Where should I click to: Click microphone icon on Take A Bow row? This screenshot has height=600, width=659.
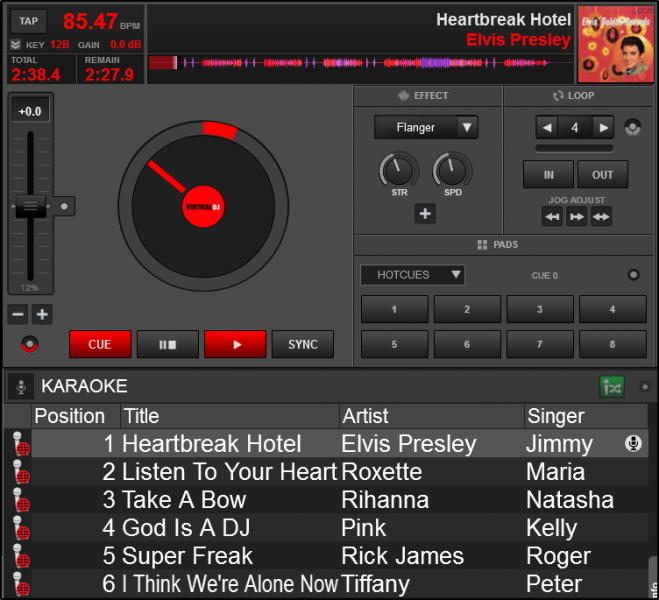tap(21, 500)
